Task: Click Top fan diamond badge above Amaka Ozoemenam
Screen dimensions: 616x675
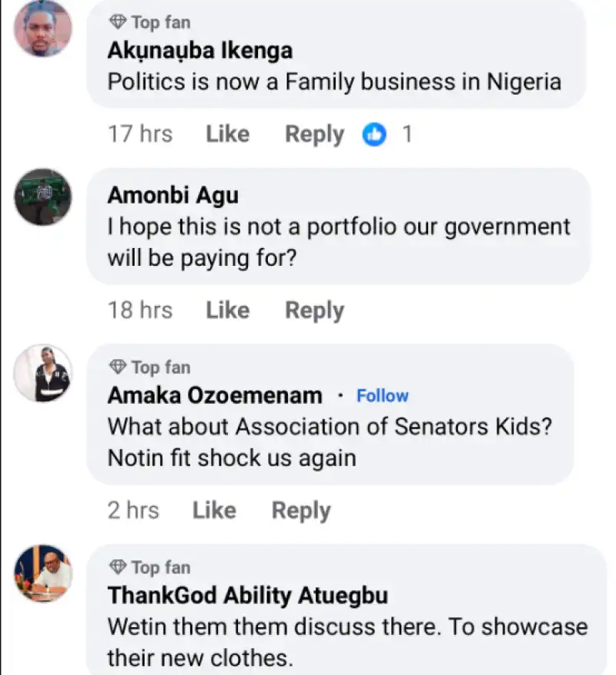Action: tap(118, 367)
